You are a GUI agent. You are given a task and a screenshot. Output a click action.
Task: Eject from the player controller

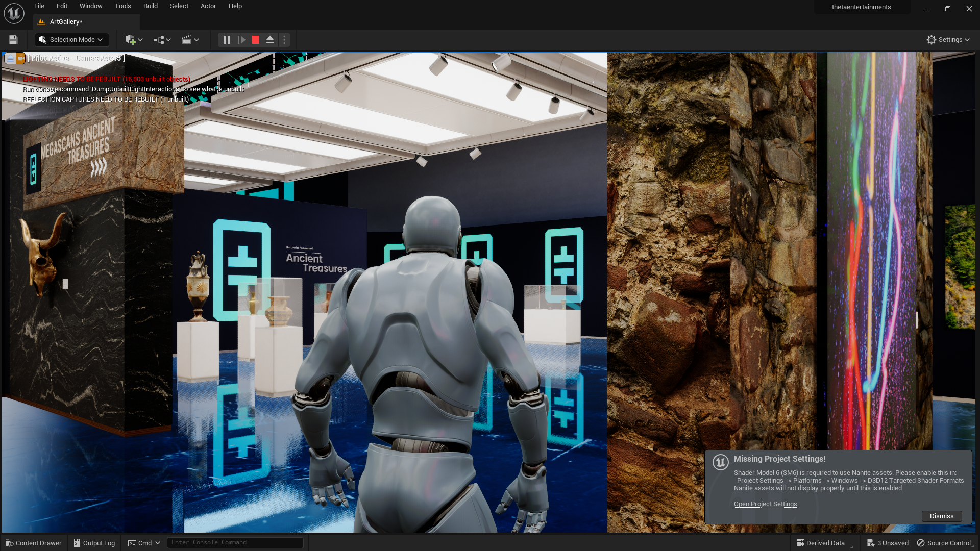pyautogui.click(x=270, y=40)
